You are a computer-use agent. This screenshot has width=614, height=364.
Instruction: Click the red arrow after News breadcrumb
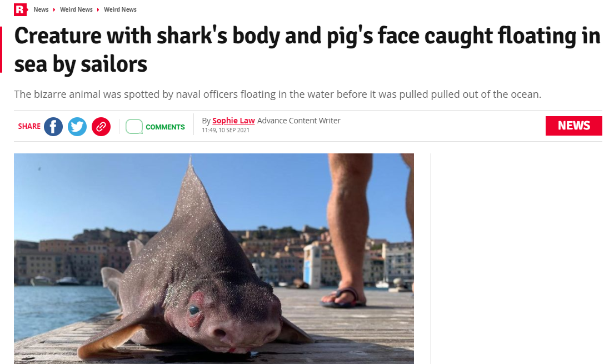54,10
